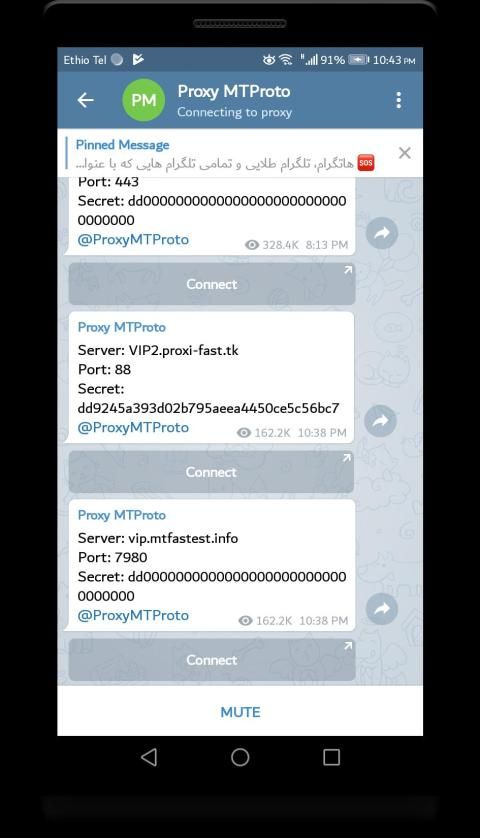Tap the Android home circle button
This screenshot has width=480, height=838.
pos(240,757)
